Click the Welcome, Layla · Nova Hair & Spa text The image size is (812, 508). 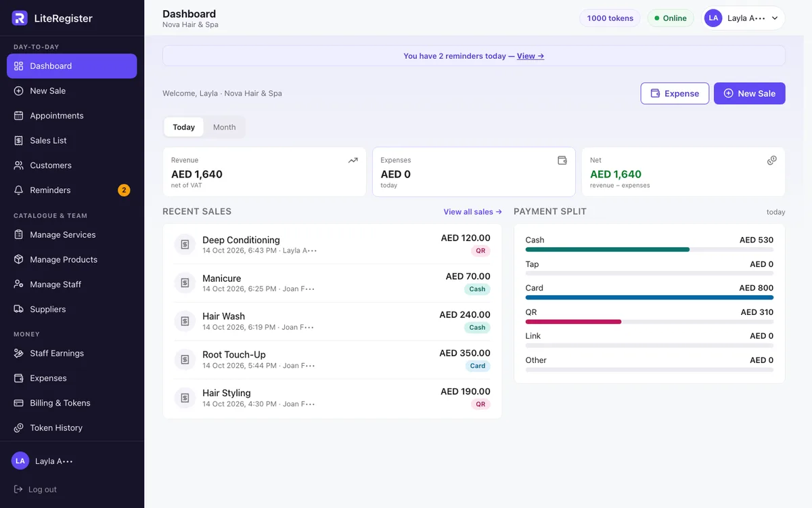tap(222, 93)
